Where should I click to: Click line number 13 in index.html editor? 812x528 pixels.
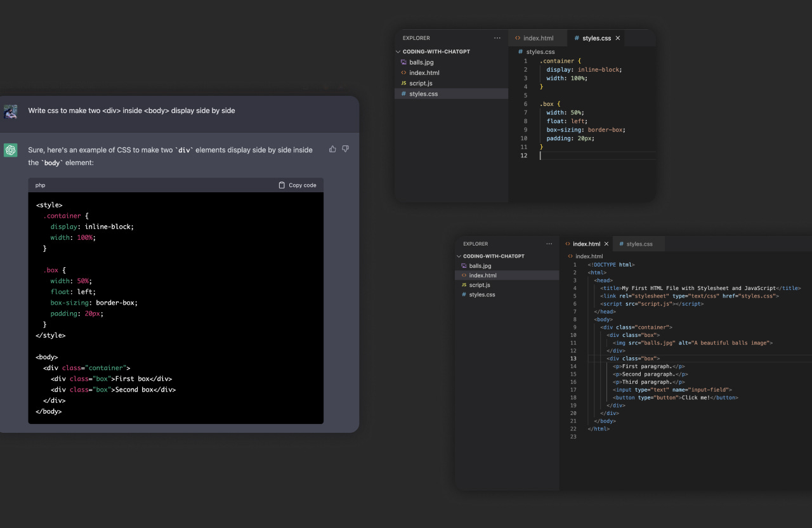coord(573,359)
